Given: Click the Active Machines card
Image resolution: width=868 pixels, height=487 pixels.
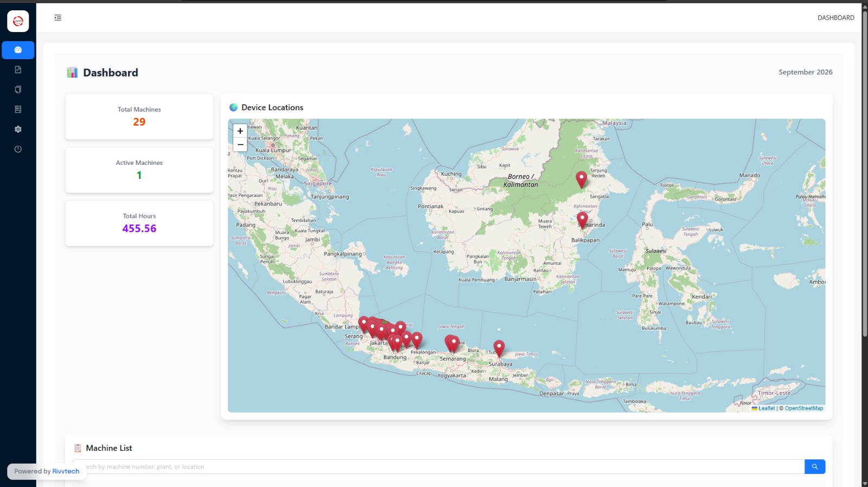Looking at the screenshot, I should tap(139, 170).
